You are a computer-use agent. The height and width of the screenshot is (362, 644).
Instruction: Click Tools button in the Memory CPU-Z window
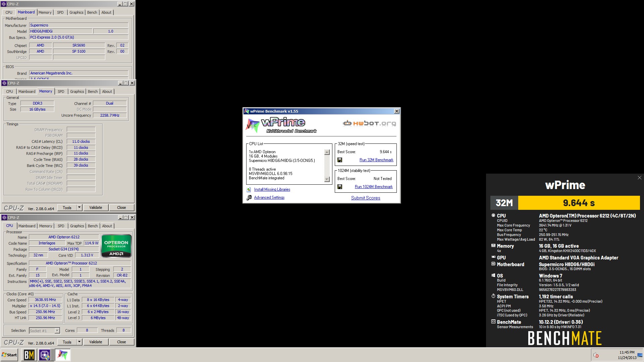pyautogui.click(x=67, y=207)
